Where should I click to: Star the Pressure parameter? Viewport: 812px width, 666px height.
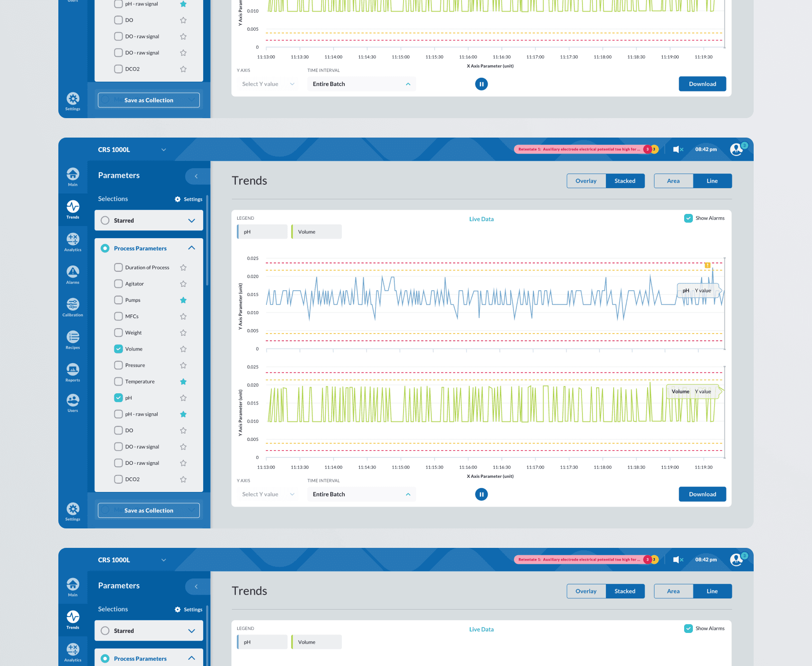pos(183,366)
